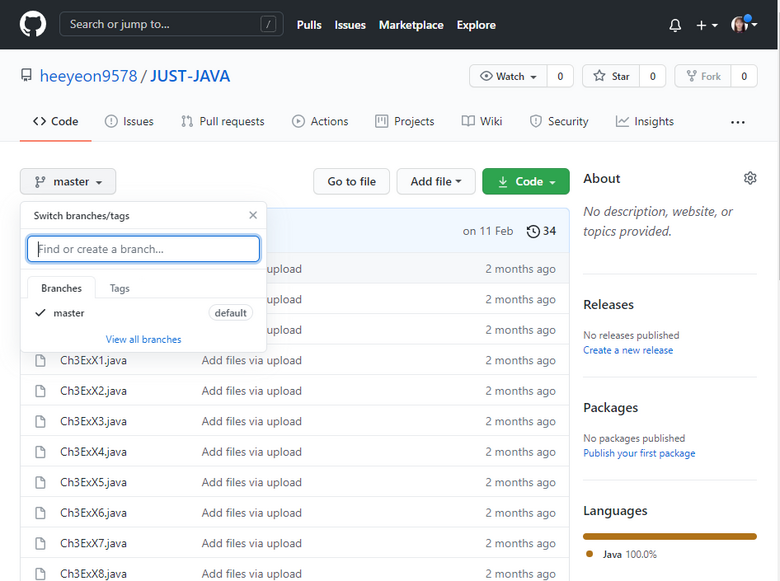This screenshot has width=780, height=581.
Task: Open the Issues repository tab
Action: pos(129,121)
